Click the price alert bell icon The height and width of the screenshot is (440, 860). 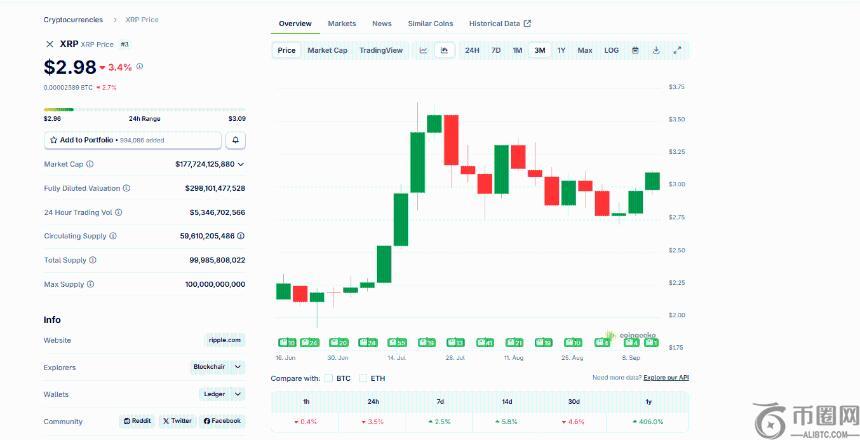point(236,140)
